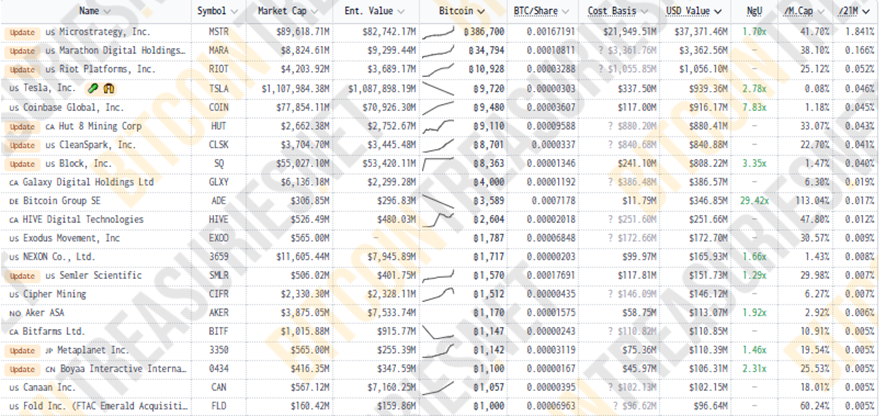Click the $7,160.25M enterprise value cell
The width and height of the screenshot is (886, 416).
click(x=390, y=388)
